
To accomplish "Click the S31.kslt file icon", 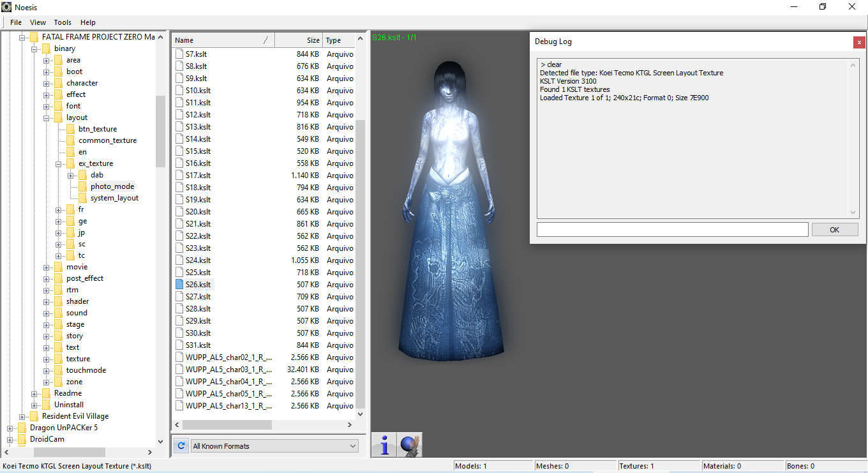I will (x=179, y=345).
